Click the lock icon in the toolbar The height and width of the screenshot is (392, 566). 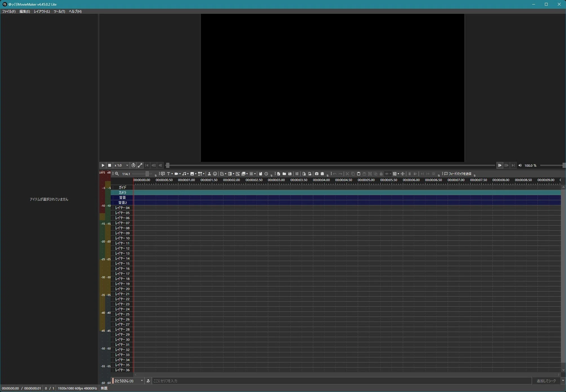point(381,174)
